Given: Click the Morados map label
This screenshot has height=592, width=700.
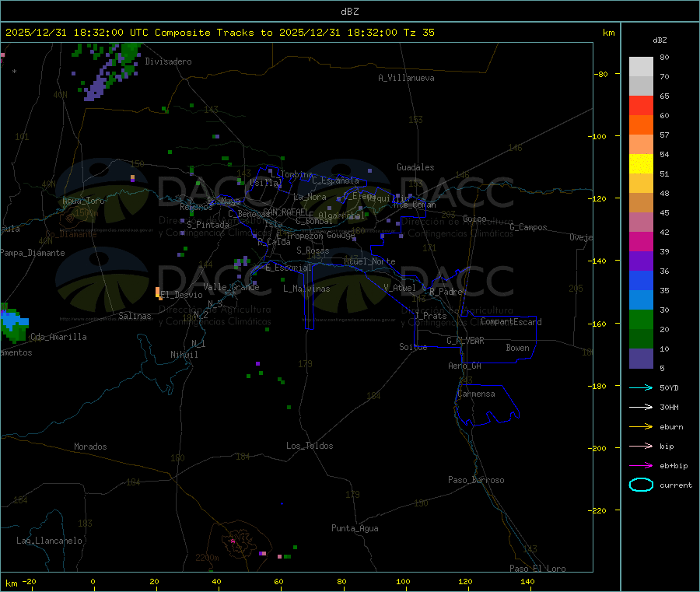Looking at the screenshot, I should 90,447.
